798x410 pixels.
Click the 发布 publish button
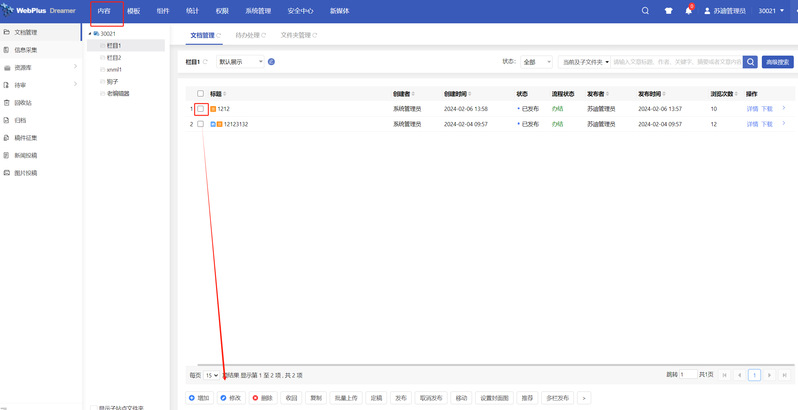point(401,398)
